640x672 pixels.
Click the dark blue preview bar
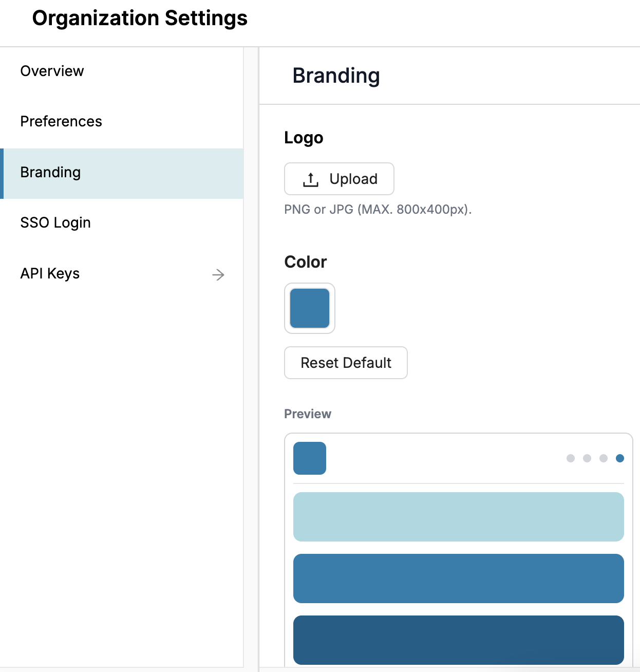(458, 640)
